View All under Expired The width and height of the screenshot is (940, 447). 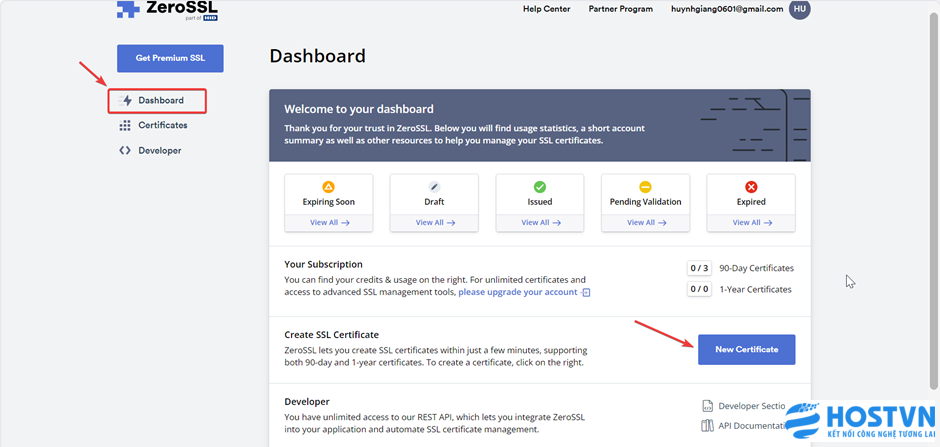[x=752, y=222]
